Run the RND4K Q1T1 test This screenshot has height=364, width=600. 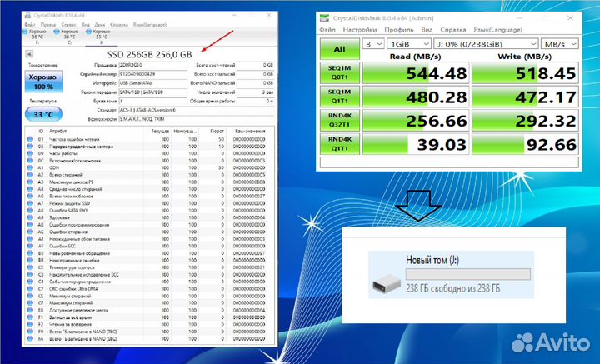[x=340, y=144]
